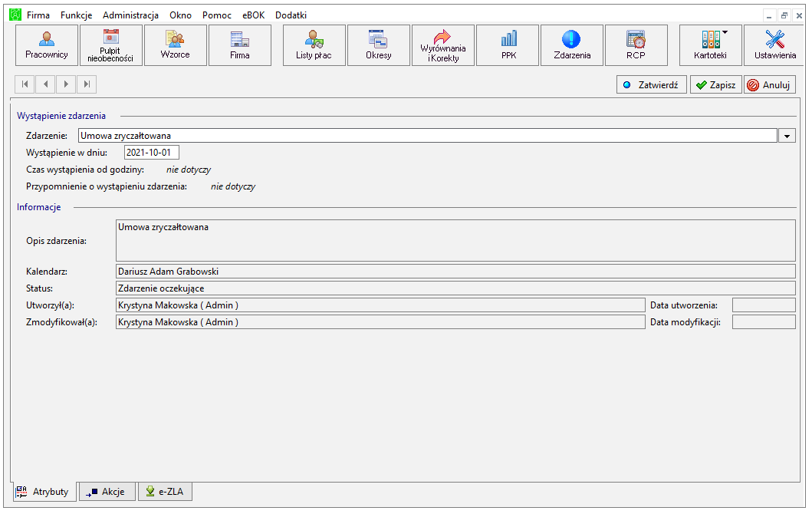Click the Utworzył(a) field
The height and width of the screenshot is (514, 812).
point(380,305)
